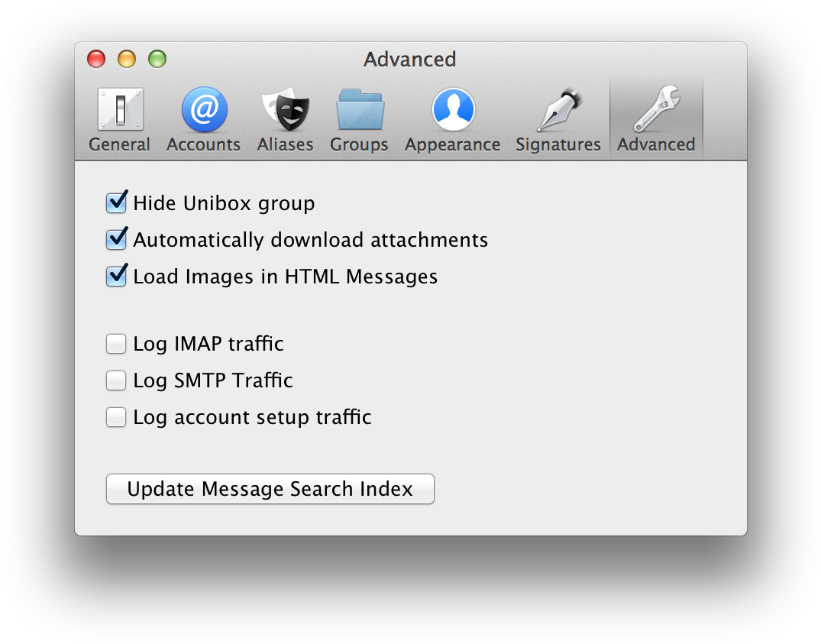Open the General preferences icon
This screenshot has width=821, height=644.
[119, 109]
